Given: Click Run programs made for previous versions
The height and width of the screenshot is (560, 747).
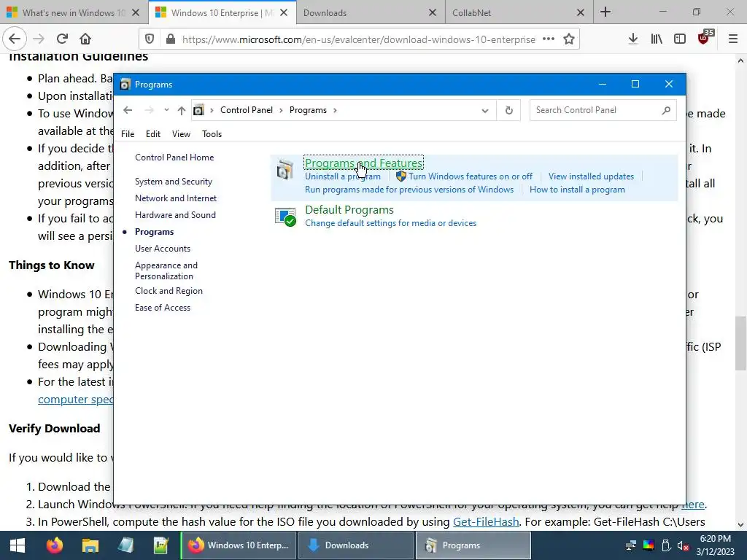Looking at the screenshot, I should point(409,190).
